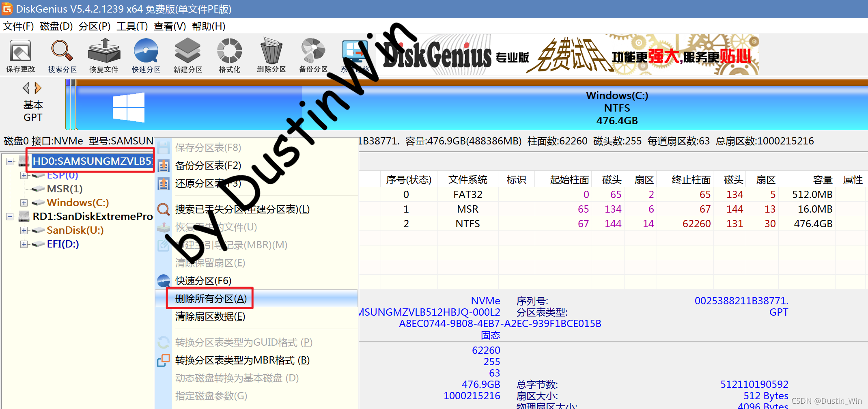Click the FAT32 cell in partition row 0
Image resolution: width=868 pixels, height=409 pixels.
coord(467,195)
